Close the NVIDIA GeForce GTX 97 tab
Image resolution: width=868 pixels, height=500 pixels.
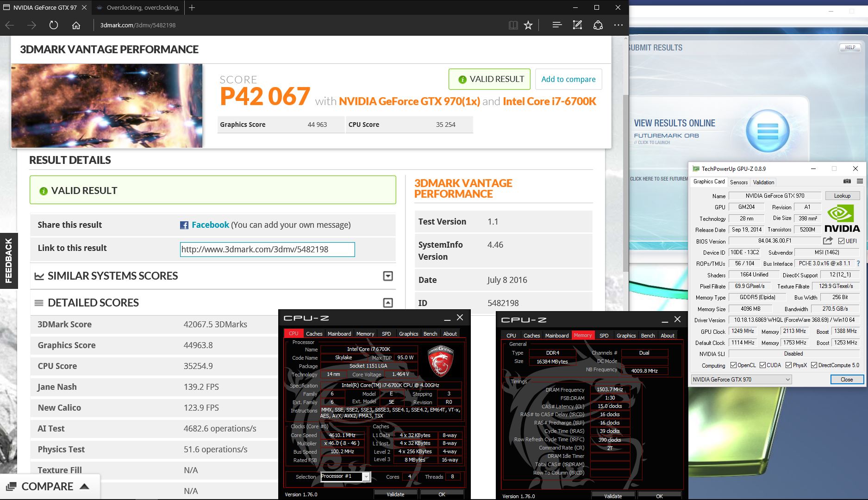[x=84, y=7]
